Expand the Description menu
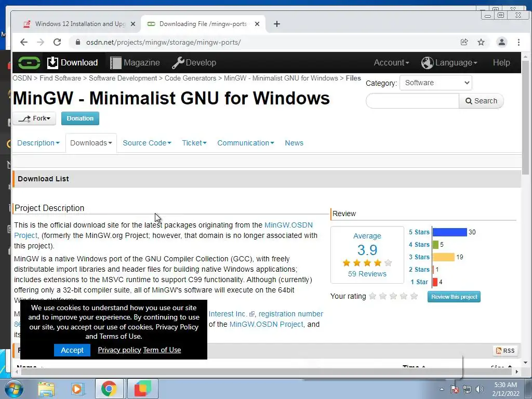 pos(38,143)
